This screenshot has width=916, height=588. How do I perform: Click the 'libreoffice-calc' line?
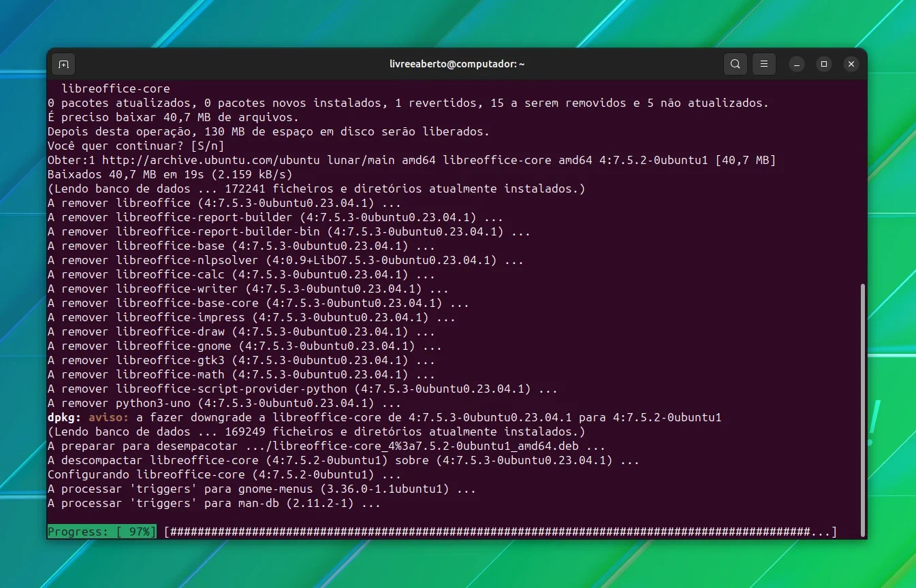click(242, 274)
